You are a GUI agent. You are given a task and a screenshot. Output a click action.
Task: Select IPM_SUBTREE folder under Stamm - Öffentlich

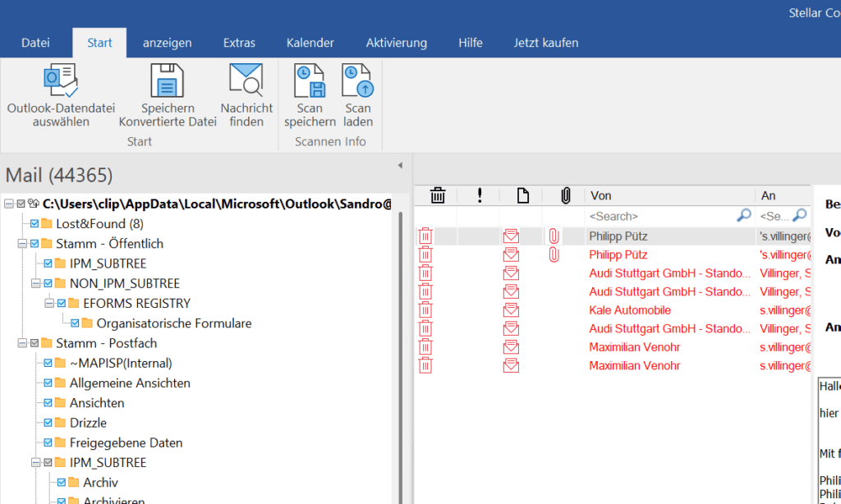[x=108, y=263]
